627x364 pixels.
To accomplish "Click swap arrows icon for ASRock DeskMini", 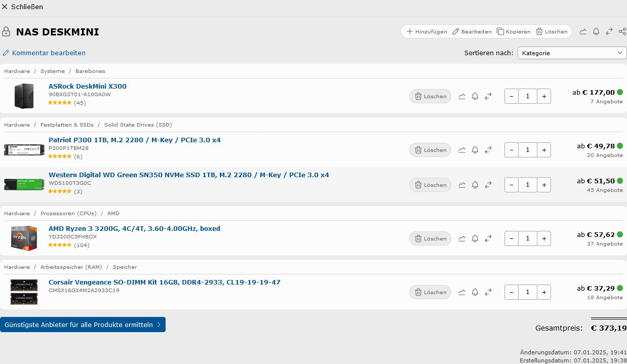I will coord(488,96).
